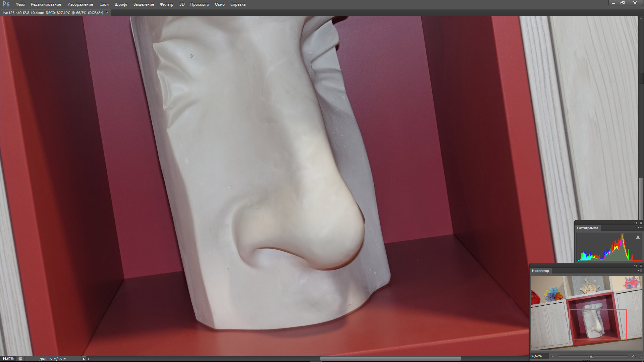Close the Гистограмма panel
Screen dimensions: 644x362
coord(641,223)
